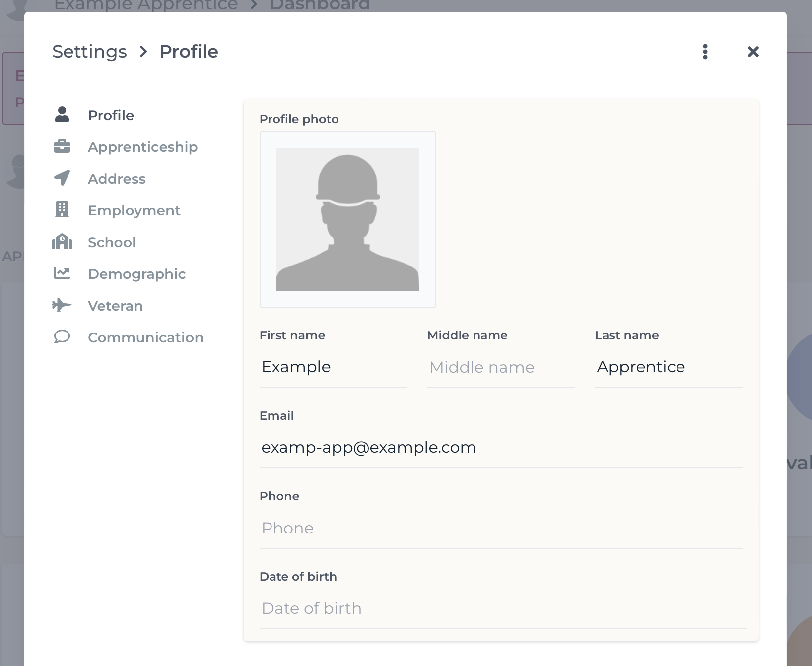Click the School building icon
The height and width of the screenshot is (666, 812).
(62, 242)
